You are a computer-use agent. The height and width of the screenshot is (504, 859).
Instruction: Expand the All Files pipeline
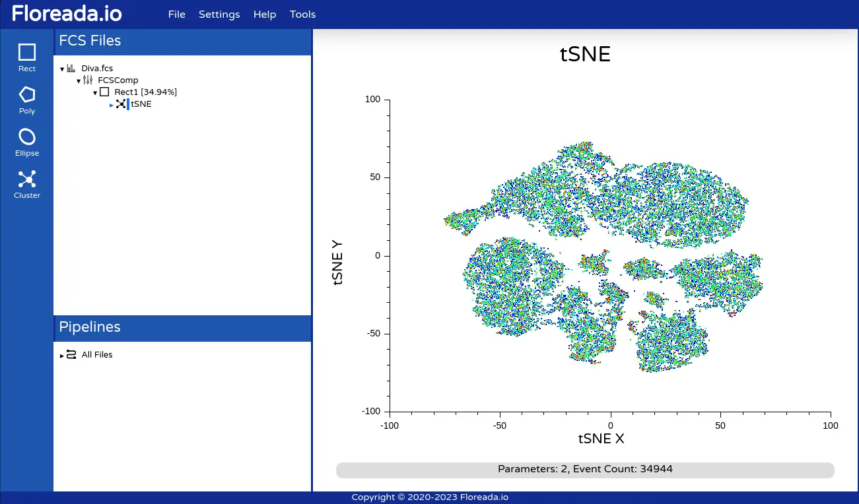[62, 356]
